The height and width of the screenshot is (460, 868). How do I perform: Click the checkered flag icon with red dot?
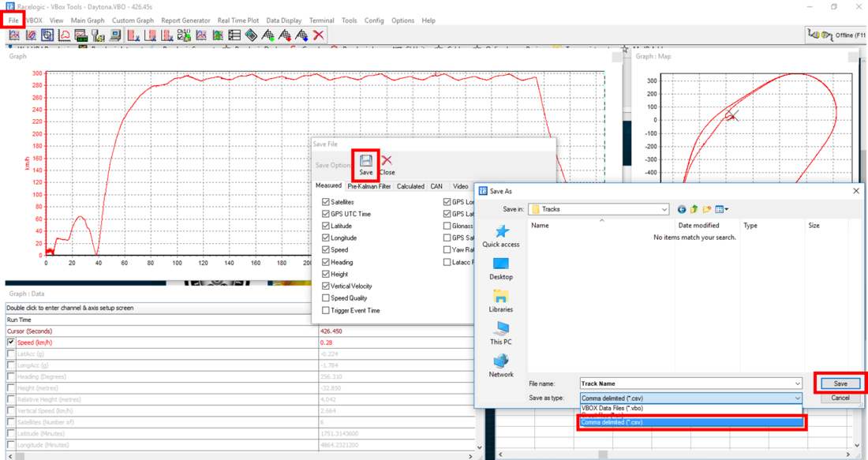[285, 35]
